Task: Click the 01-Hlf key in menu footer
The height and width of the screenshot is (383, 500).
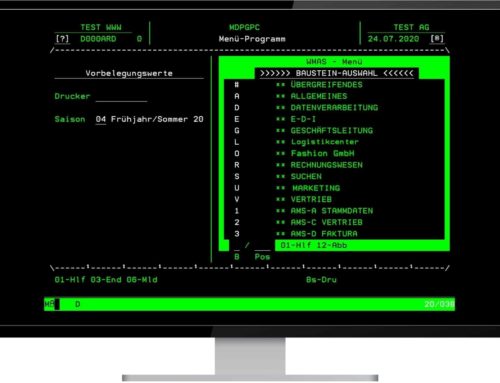Action: [295, 245]
